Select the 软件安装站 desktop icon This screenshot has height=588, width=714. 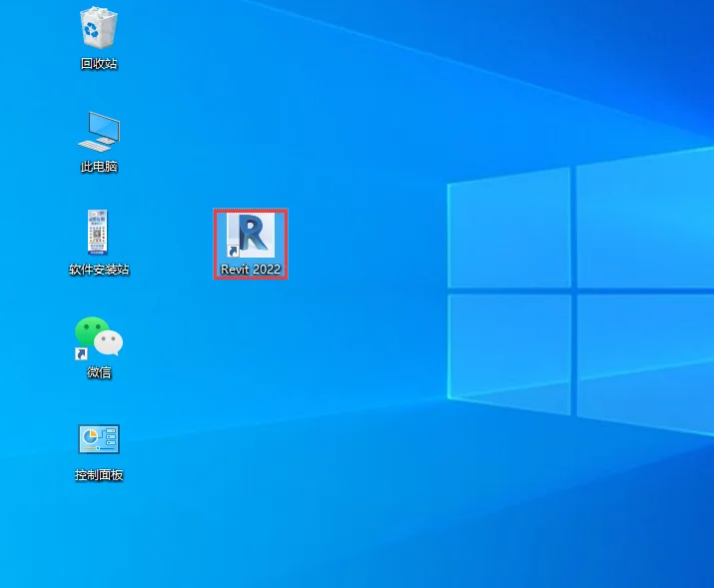coord(98,232)
